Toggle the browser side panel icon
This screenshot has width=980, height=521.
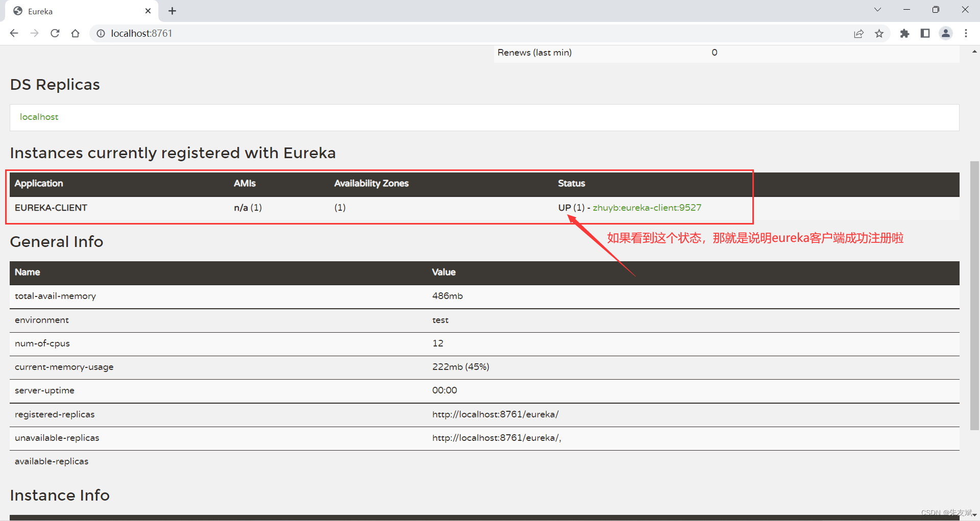point(925,33)
